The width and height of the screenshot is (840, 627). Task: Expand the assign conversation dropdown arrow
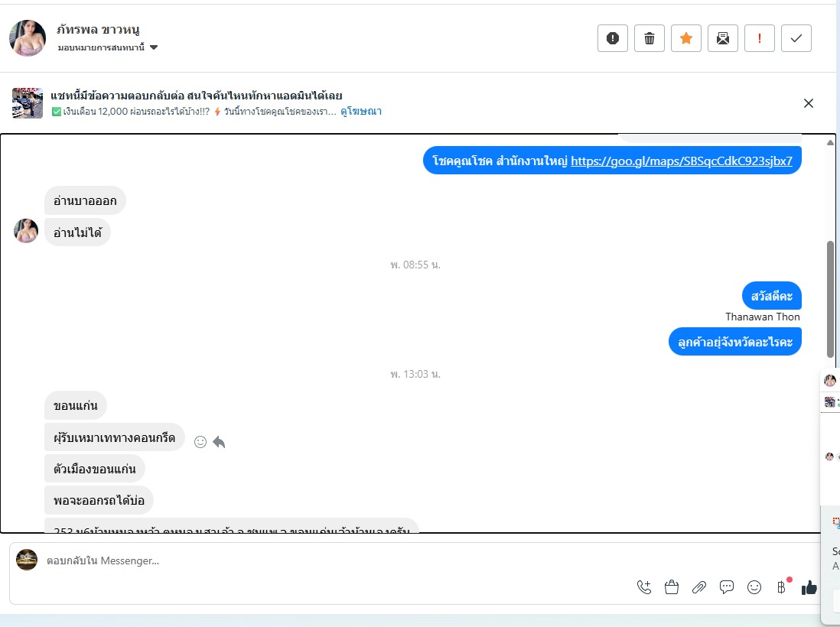(154, 47)
